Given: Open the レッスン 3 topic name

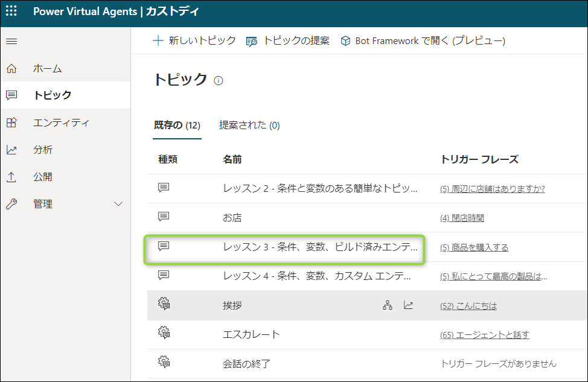Looking at the screenshot, I should tap(320, 247).
